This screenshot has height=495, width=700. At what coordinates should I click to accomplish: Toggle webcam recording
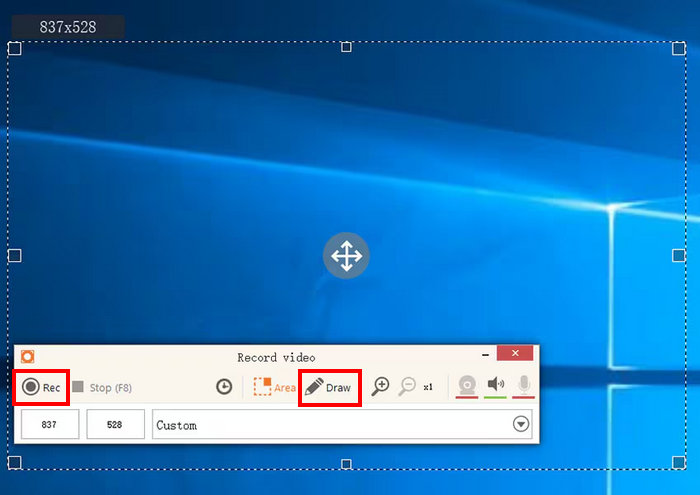click(x=466, y=385)
